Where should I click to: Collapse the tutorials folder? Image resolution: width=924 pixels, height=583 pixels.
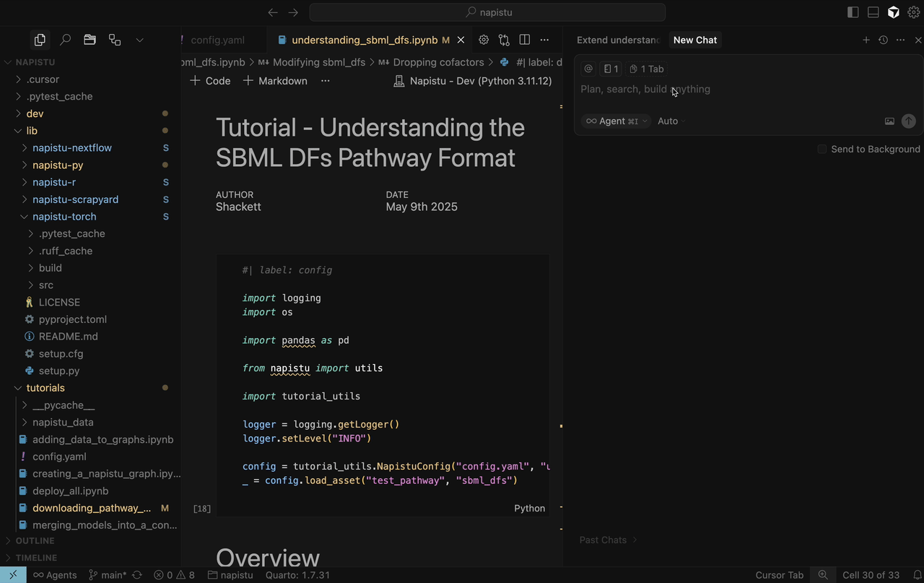coord(90,388)
